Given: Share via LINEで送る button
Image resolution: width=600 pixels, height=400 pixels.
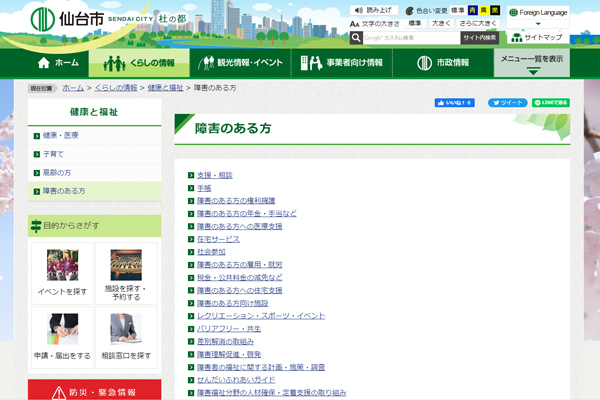Looking at the screenshot, I should (551, 102).
